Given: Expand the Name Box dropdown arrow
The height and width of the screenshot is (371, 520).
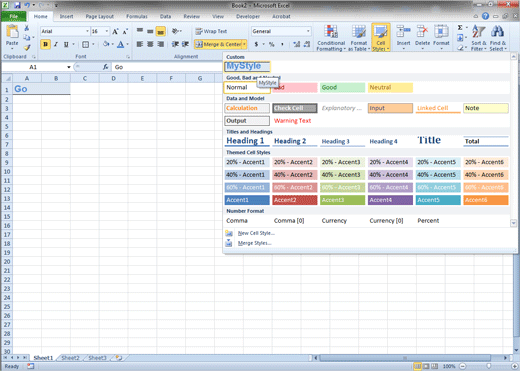Looking at the screenshot, I should tap(69, 67).
